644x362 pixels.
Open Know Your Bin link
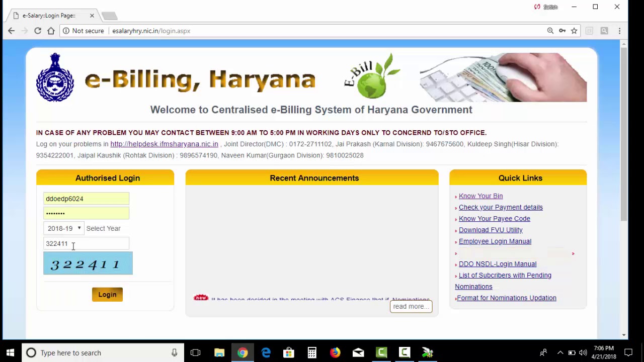click(x=480, y=196)
